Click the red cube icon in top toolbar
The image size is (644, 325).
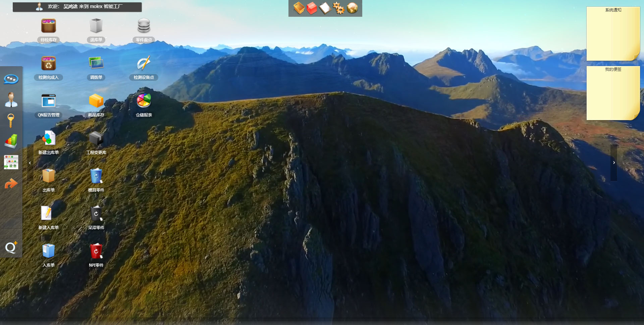pyautogui.click(x=312, y=8)
